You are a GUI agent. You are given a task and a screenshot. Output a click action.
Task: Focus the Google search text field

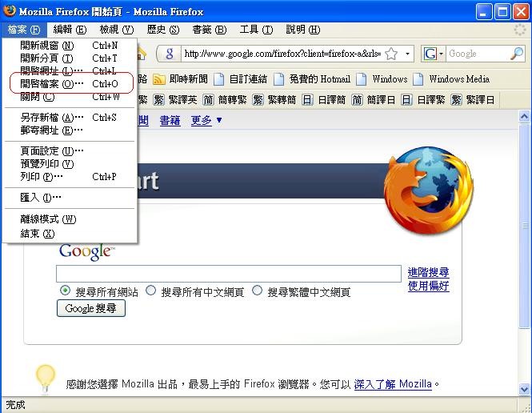point(229,274)
